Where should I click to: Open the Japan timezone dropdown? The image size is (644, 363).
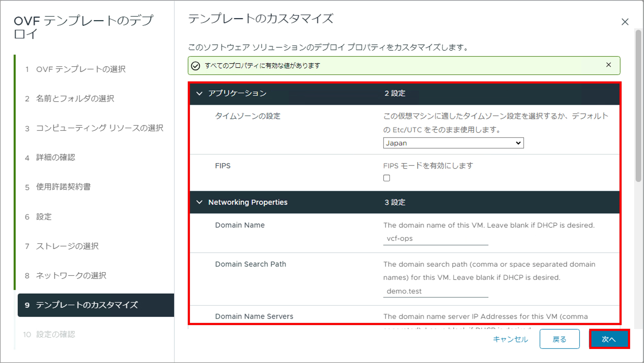click(x=453, y=143)
